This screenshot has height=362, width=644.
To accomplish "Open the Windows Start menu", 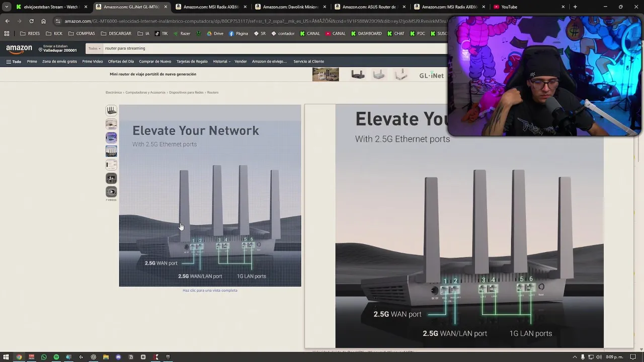I will (6, 357).
